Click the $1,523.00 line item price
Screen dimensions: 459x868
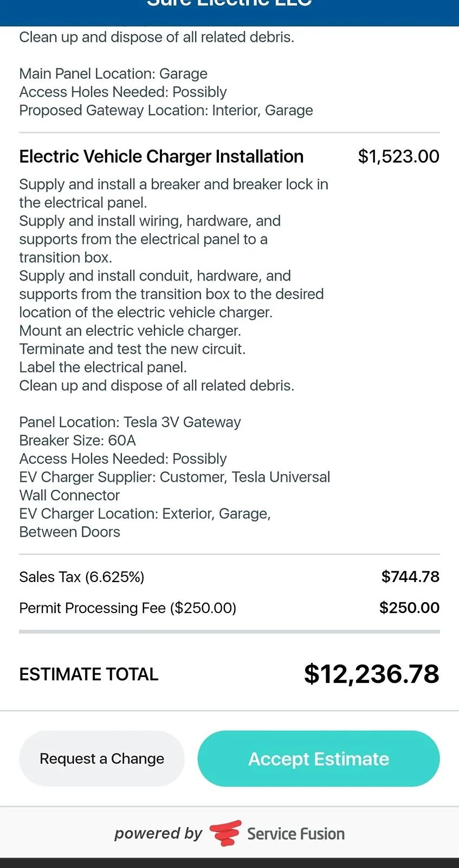(x=399, y=156)
